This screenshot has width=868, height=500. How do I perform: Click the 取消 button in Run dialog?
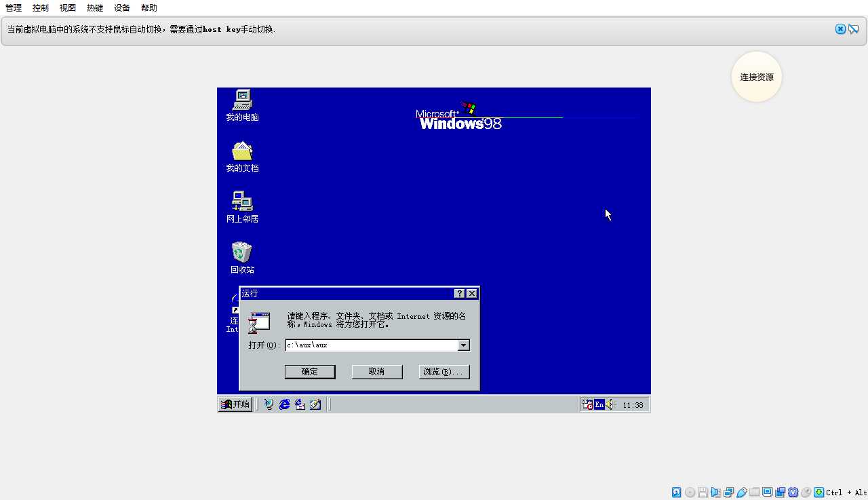(376, 372)
